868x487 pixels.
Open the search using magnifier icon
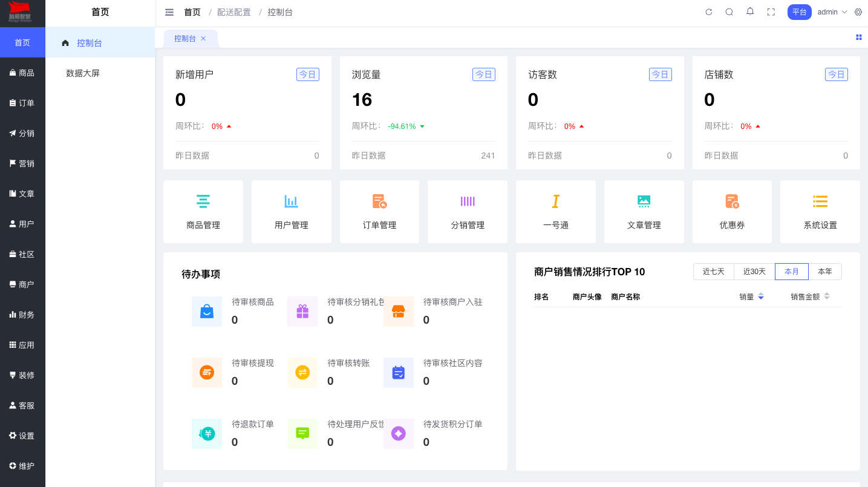point(729,12)
